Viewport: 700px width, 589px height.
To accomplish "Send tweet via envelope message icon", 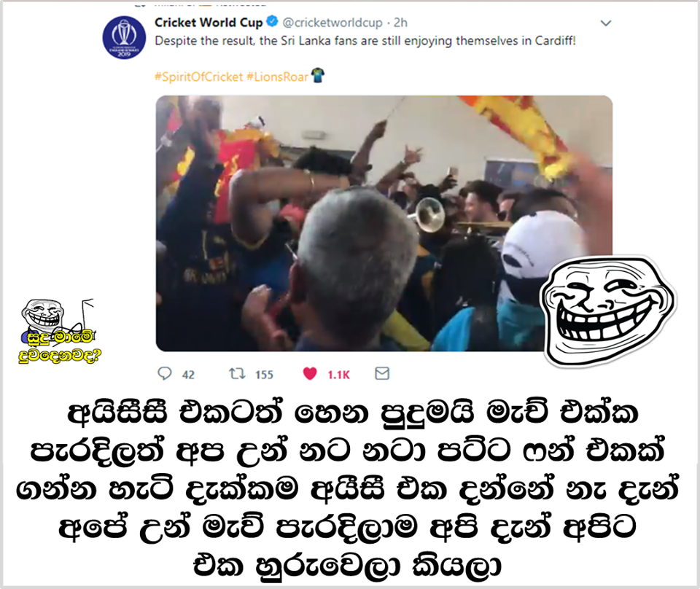I will point(382,373).
